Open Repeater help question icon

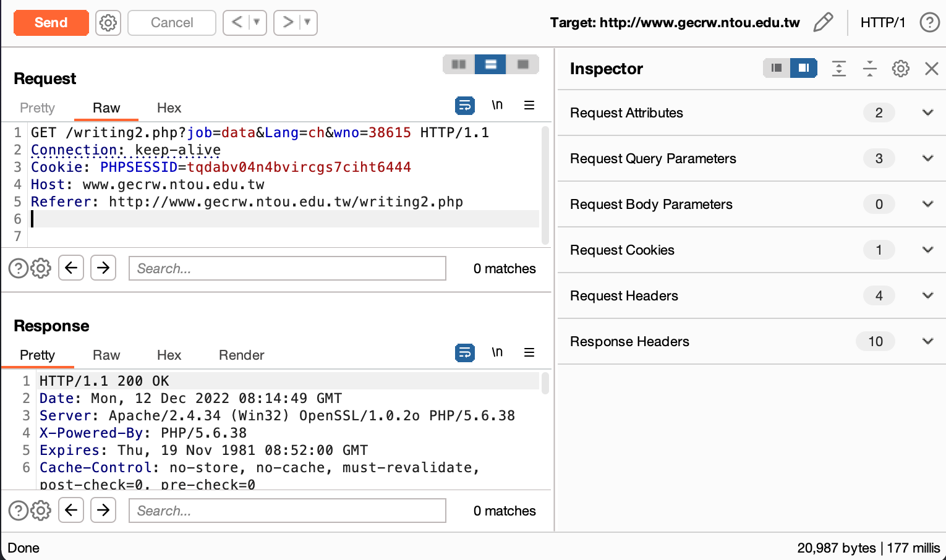929,23
